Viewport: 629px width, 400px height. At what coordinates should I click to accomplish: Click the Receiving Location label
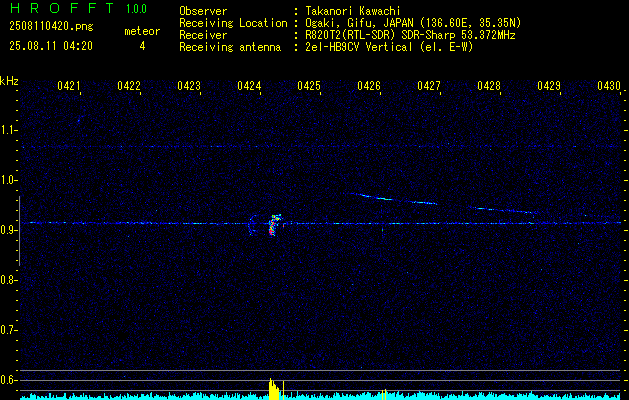[x=233, y=23]
